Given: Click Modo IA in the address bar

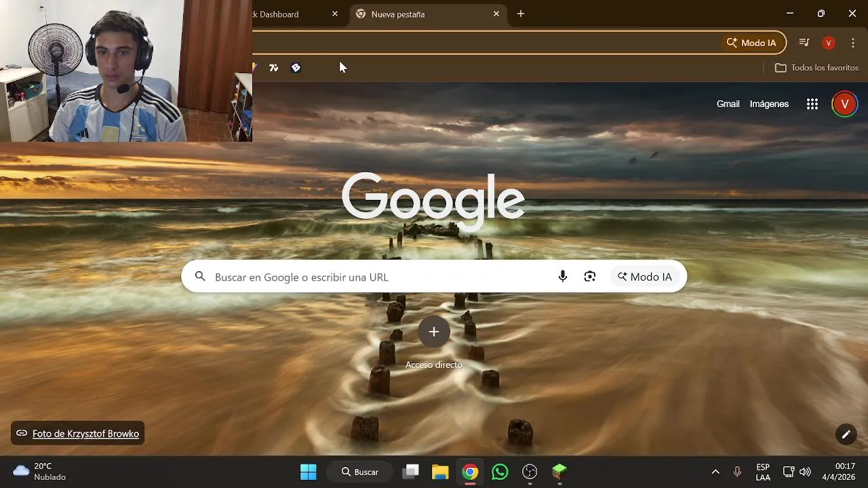Looking at the screenshot, I should click(751, 43).
